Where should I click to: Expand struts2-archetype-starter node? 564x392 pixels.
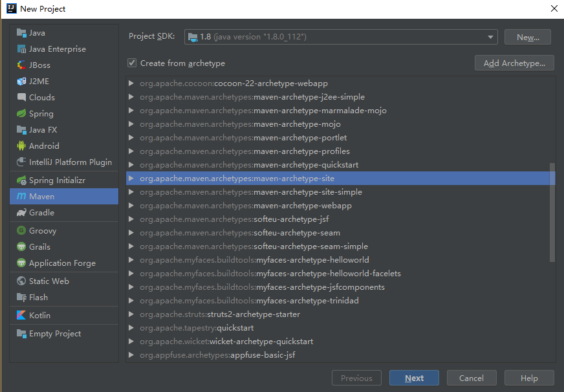coord(131,314)
